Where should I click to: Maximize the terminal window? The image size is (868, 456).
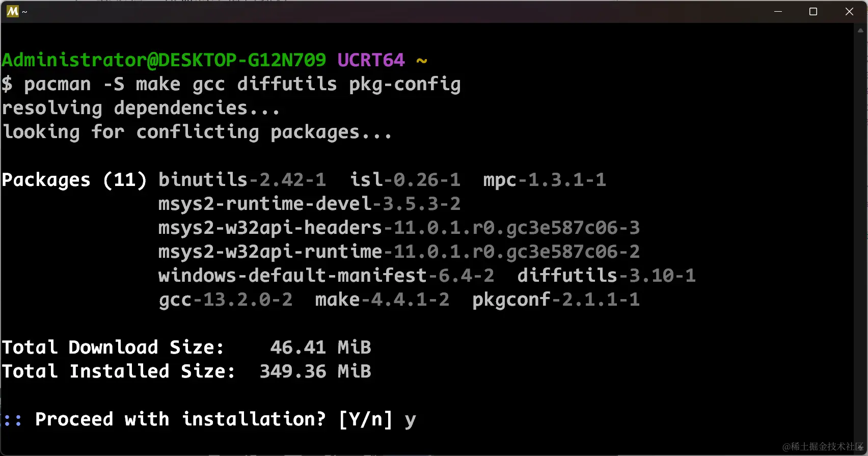813,11
